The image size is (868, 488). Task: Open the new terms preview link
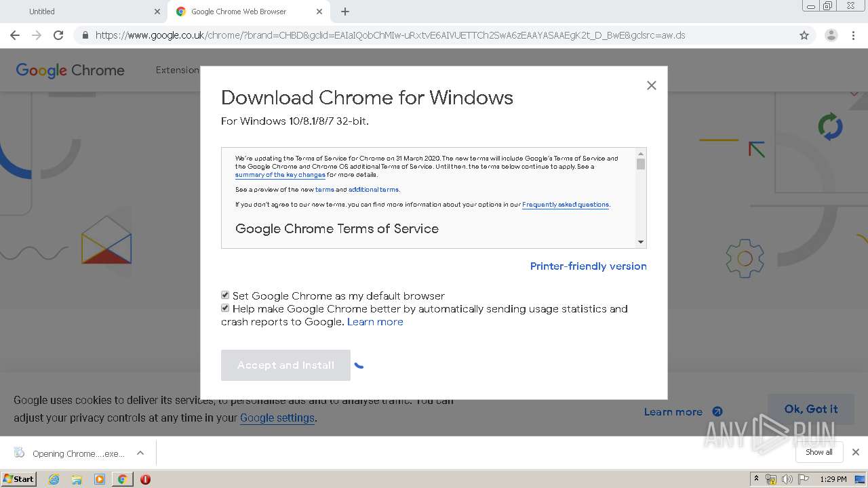[x=324, y=190]
